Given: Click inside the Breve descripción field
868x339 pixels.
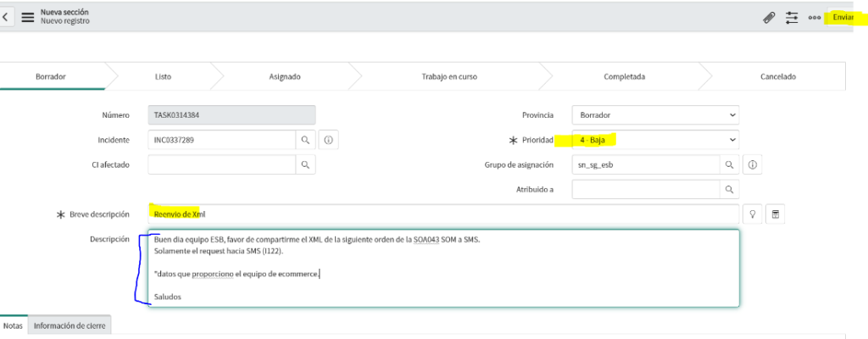Looking at the screenshot, I should point(443,214).
